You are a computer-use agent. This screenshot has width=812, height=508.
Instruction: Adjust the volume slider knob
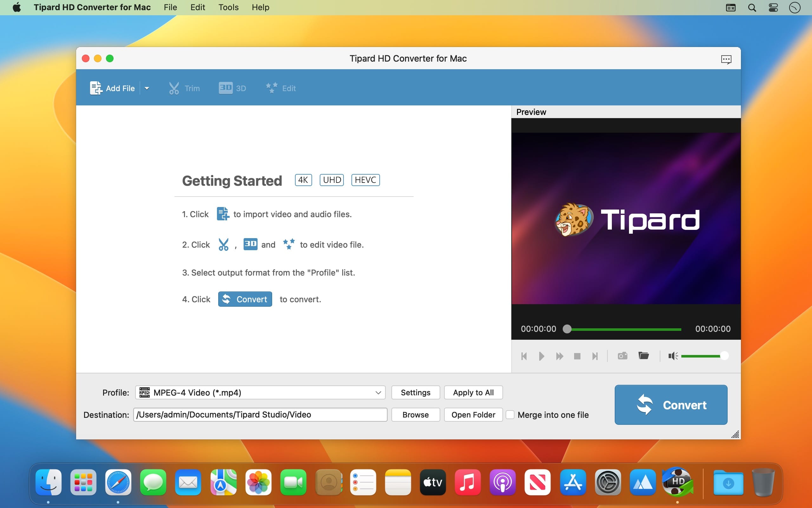click(724, 356)
